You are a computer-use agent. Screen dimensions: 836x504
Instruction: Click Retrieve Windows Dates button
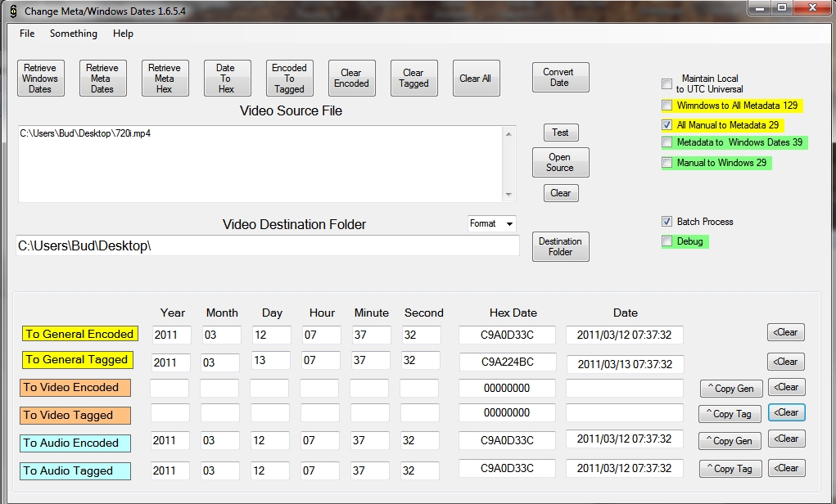tap(40, 79)
